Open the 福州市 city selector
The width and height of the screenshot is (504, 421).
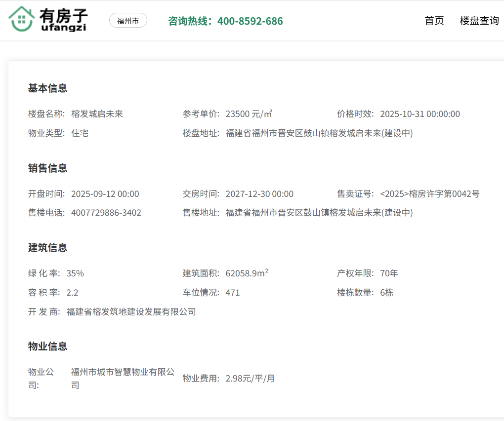[128, 21]
